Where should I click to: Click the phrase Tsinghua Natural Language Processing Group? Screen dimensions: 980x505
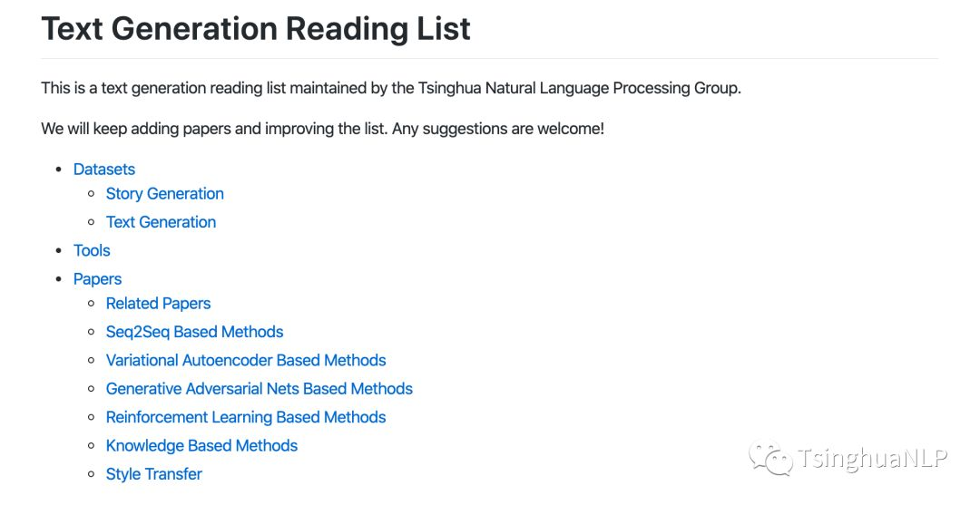(578, 89)
